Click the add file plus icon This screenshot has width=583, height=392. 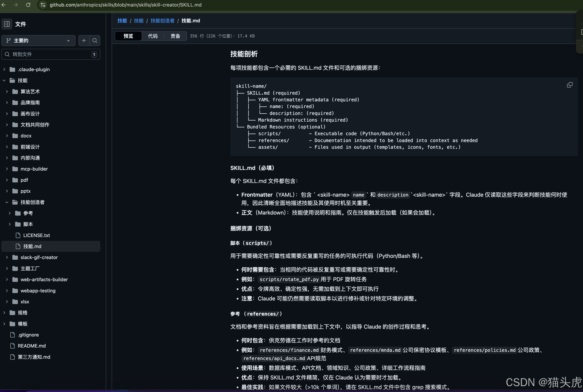[x=84, y=41]
